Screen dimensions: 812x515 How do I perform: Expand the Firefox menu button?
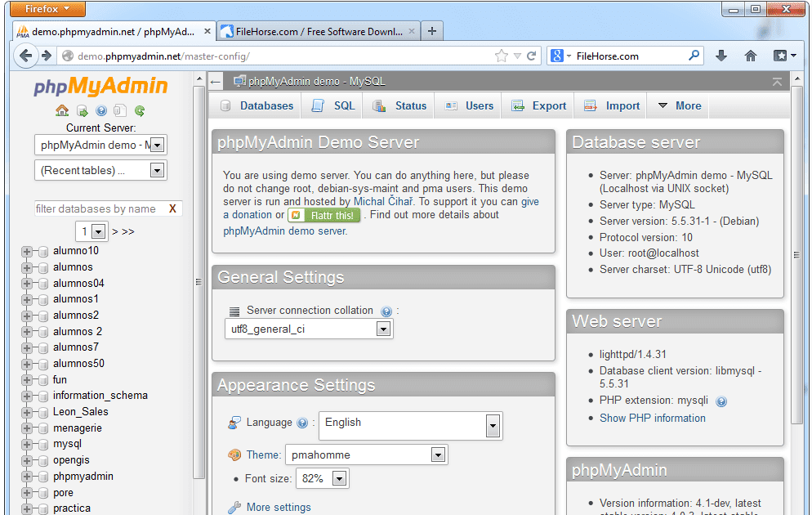pos(47,9)
